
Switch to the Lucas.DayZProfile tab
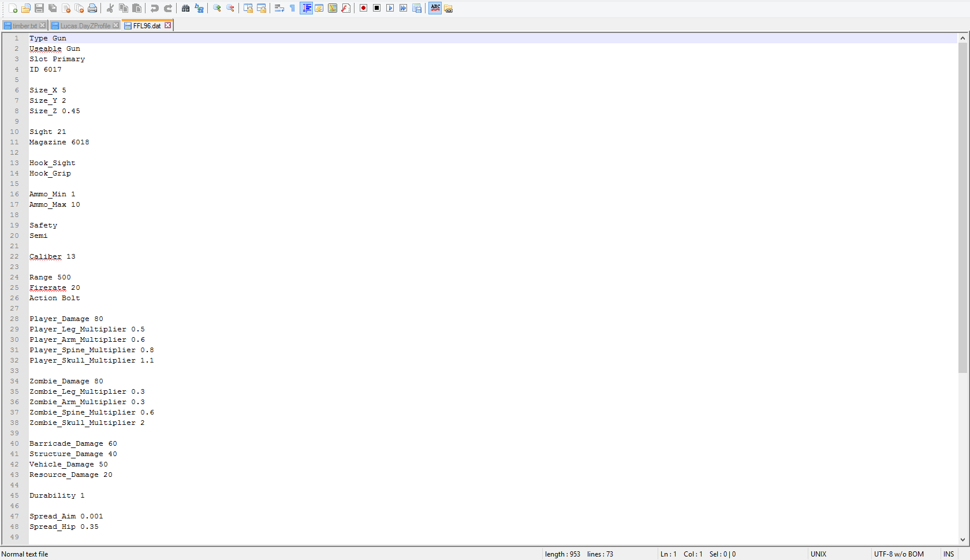(85, 25)
